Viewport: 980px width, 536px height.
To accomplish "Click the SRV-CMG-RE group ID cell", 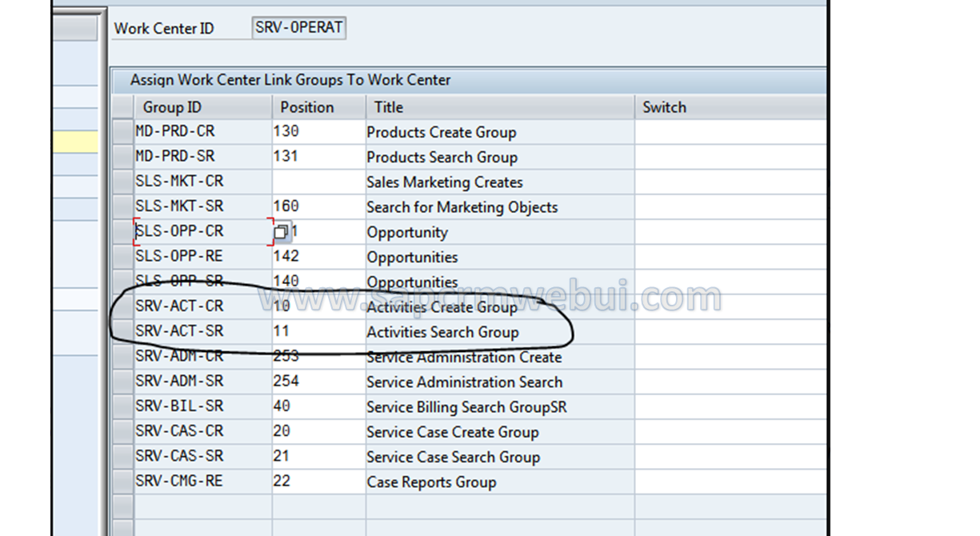I will point(203,482).
